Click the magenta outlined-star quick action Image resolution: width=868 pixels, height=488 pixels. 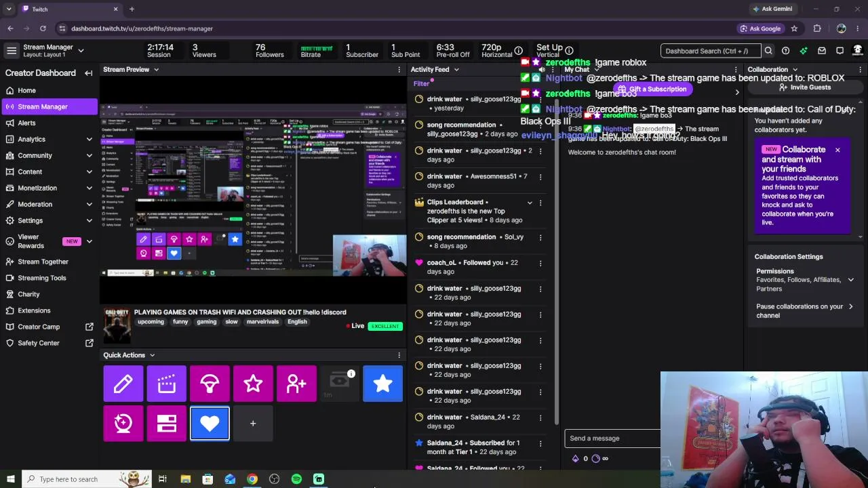pos(253,384)
